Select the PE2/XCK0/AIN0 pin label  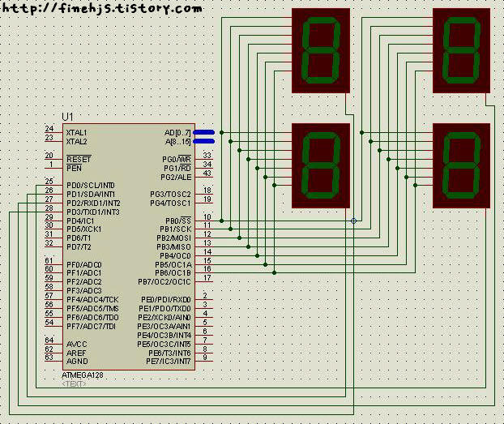164,317
